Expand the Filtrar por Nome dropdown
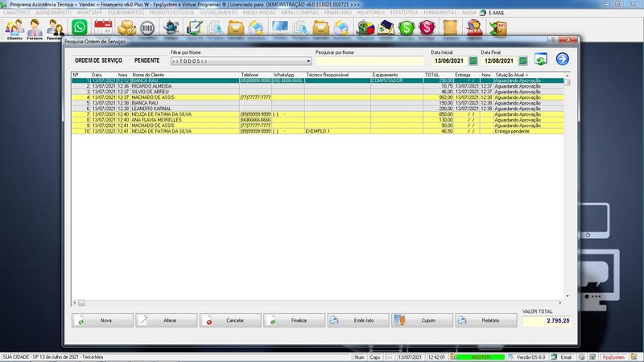This screenshot has width=644, height=362. (x=308, y=61)
